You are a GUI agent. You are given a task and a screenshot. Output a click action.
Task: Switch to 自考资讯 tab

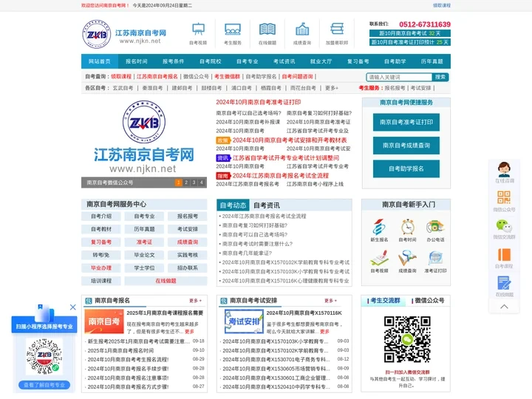point(267,205)
